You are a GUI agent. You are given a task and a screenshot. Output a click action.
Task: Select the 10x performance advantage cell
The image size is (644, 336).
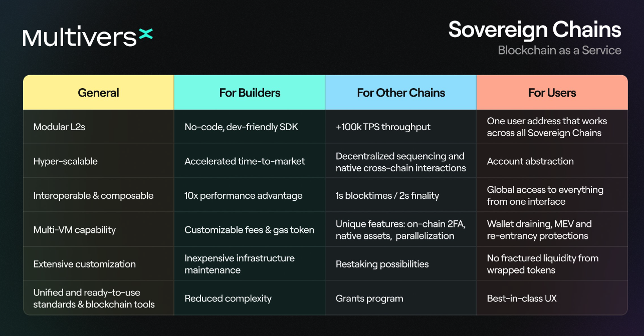coord(244,196)
